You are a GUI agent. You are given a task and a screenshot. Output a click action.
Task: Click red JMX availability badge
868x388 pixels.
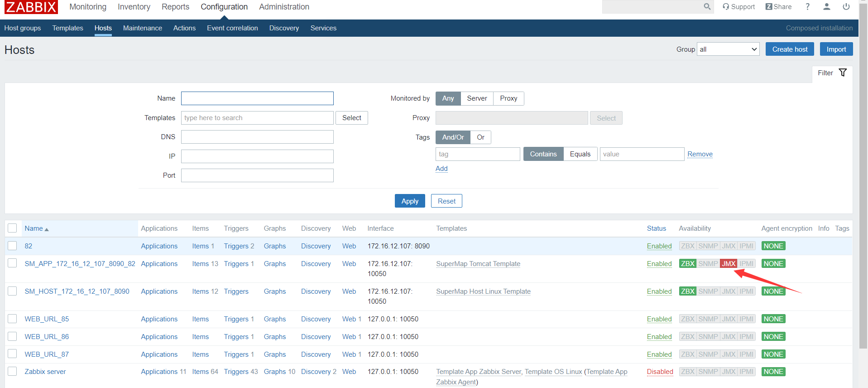(x=729, y=264)
